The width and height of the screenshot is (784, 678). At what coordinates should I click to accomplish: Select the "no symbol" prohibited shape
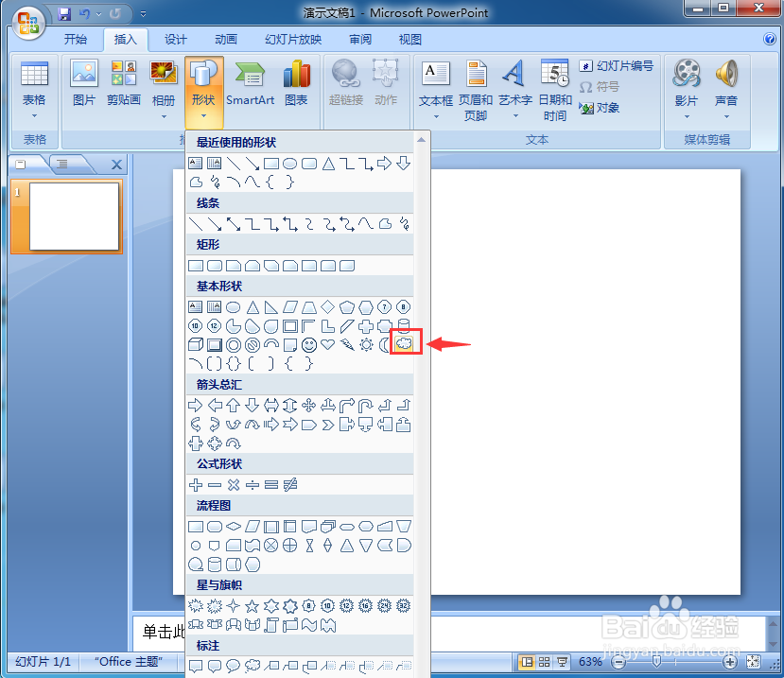(x=253, y=344)
